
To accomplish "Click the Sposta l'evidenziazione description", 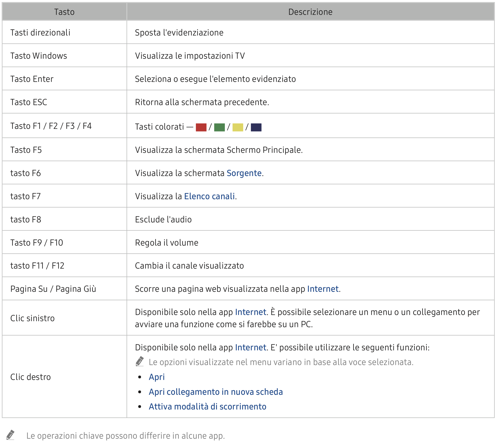I will (179, 32).
